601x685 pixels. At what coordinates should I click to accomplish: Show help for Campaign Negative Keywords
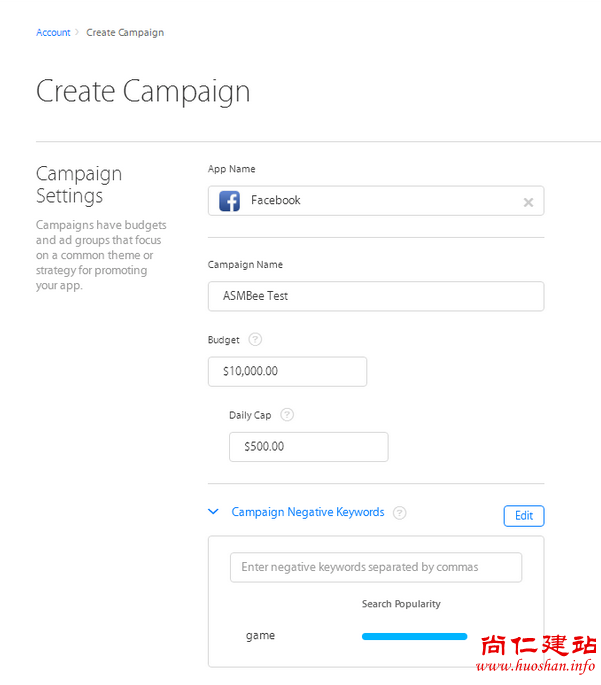point(400,513)
